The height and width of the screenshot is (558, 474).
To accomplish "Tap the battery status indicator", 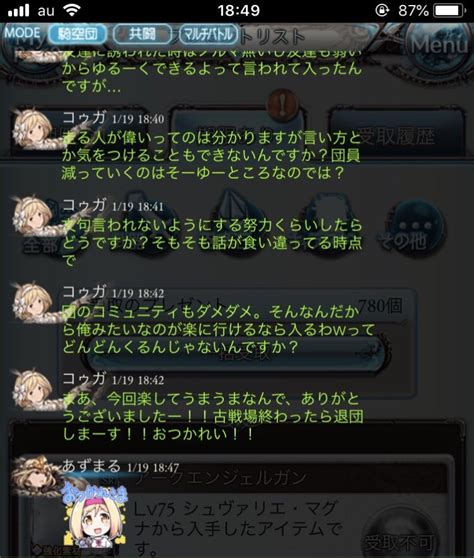I will (x=449, y=11).
